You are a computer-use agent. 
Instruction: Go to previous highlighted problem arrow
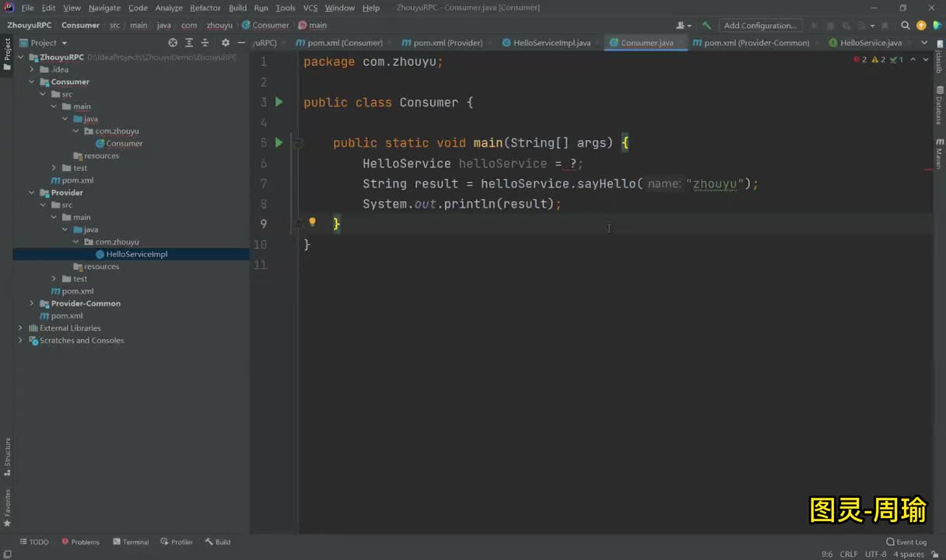click(x=914, y=60)
